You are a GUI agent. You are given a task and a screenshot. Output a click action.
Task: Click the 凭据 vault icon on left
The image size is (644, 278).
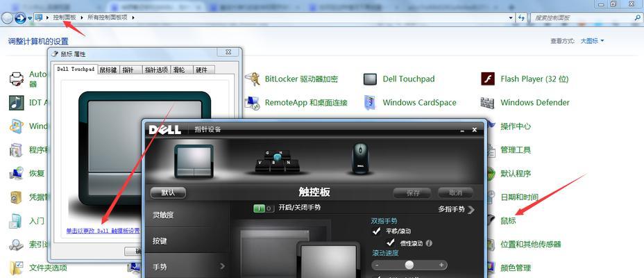coord(17,197)
